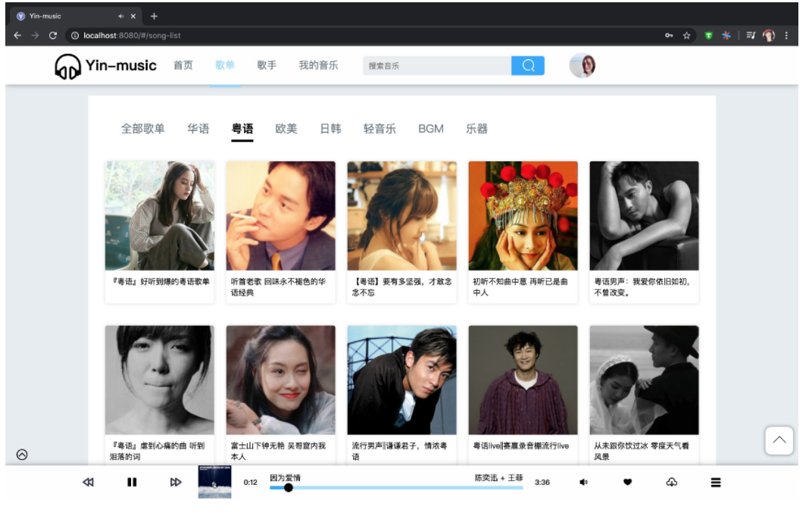Screen dimensions: 812x516
Task: Click the elapsed time 0:12 in player
Action: click(x=250, y=483)
